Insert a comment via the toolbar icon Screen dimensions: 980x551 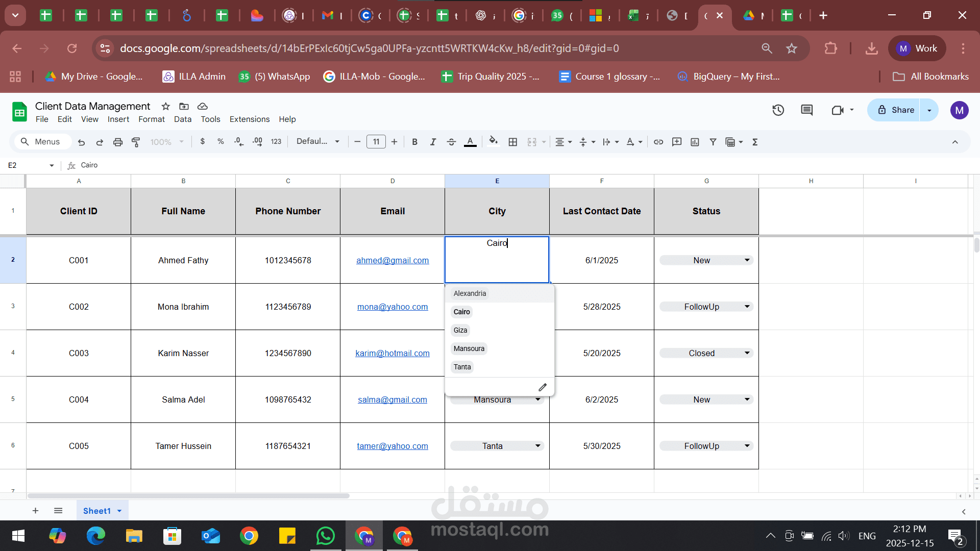(x=676, y=142)
